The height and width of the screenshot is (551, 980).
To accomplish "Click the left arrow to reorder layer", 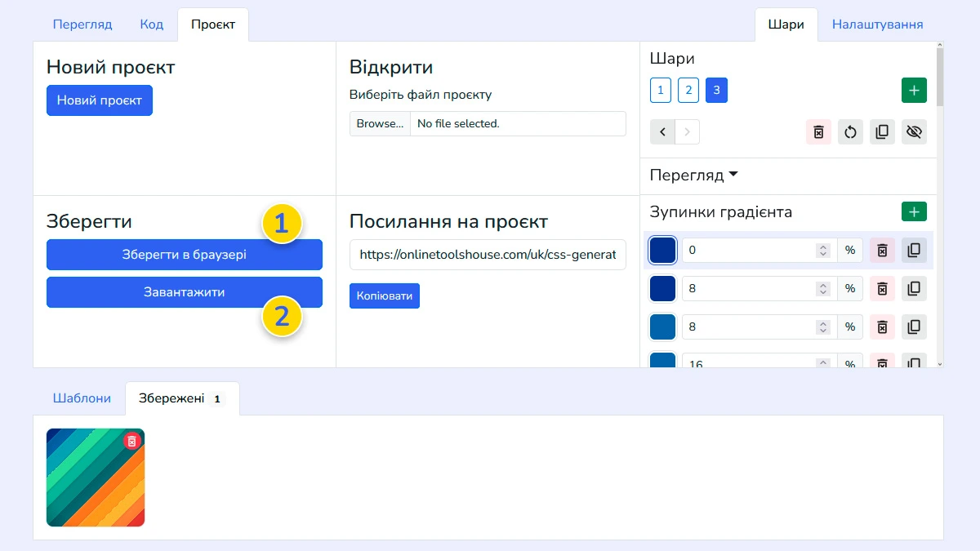I will pos(662,131).
